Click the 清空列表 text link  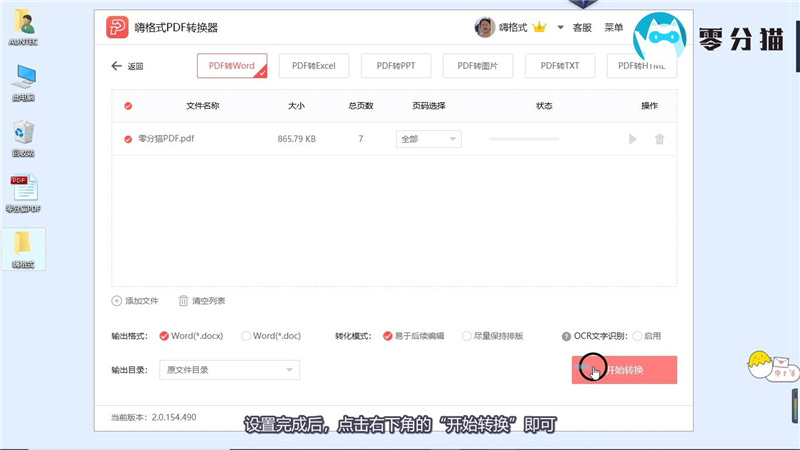pos(208,301)
